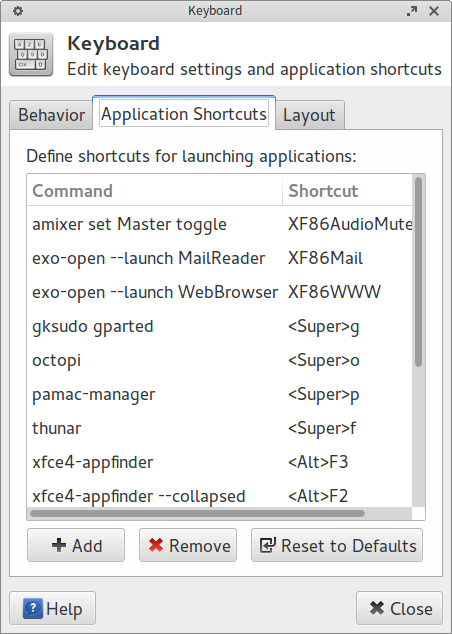
Task: Sort by the Shortcut column header
Action: click(347, 190)
